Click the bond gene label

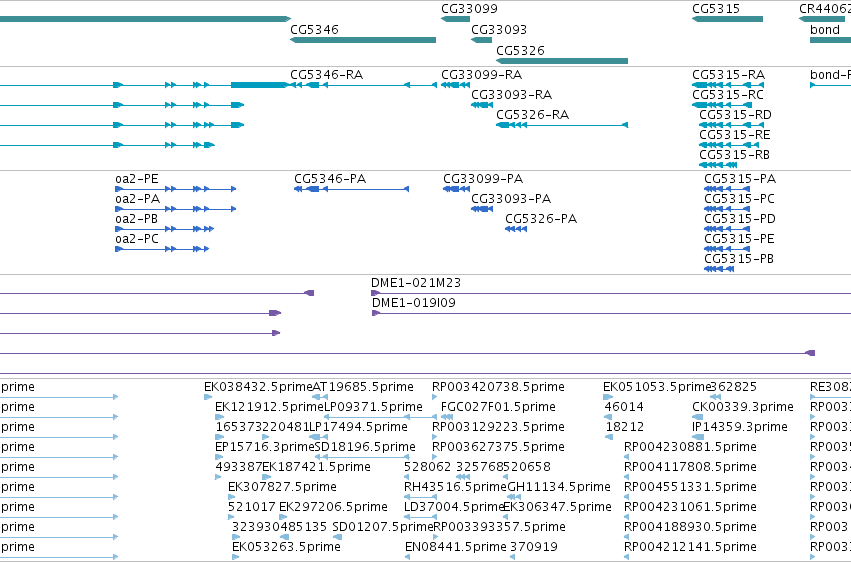point(824,30)
